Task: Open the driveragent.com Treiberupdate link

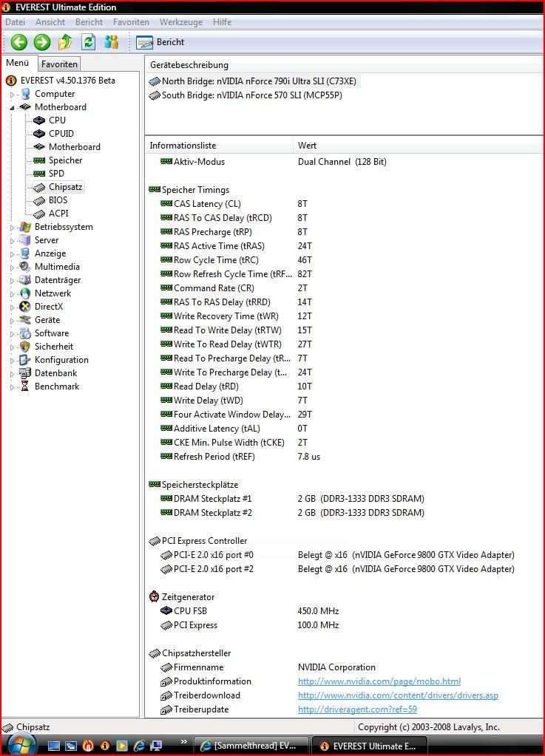Action: pyautogui.click(x=357, y=709)
